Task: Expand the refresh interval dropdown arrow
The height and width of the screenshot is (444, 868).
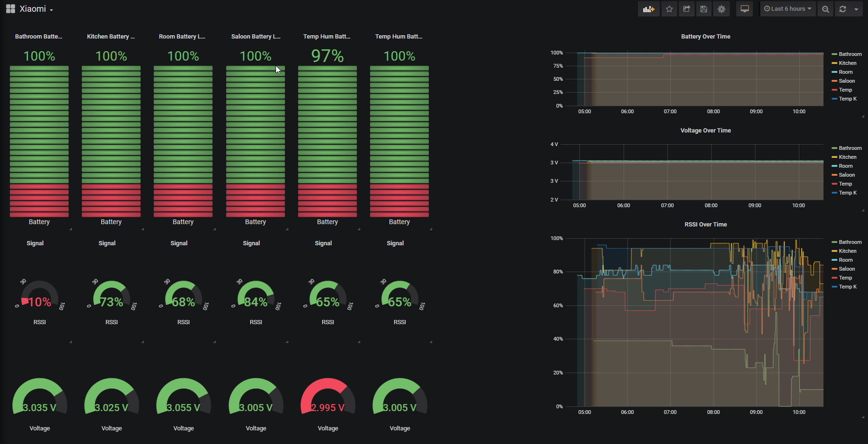Action: (856, 9)
